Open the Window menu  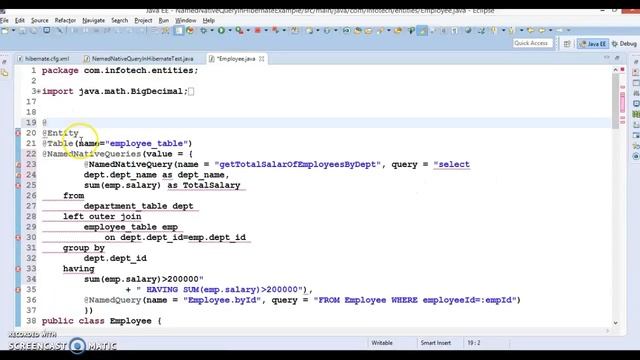(x=186, y=20)
